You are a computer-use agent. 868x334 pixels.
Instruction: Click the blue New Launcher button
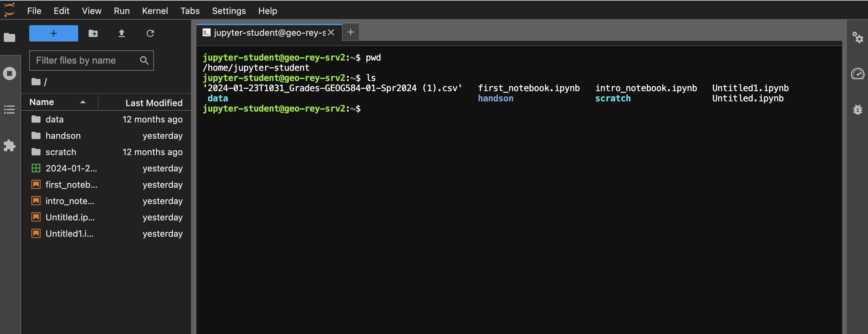54,33
